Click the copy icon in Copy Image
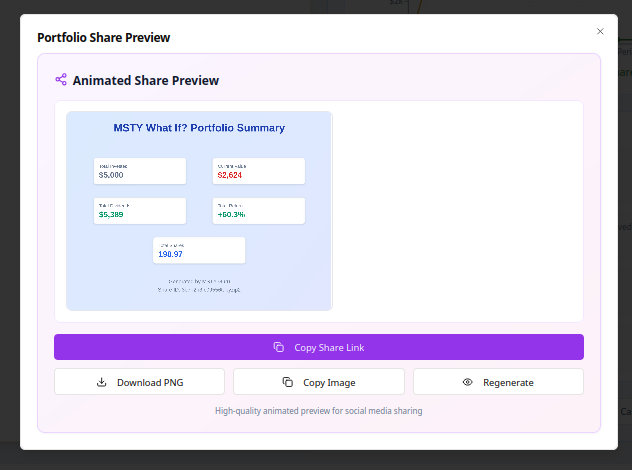Image resolution: width=632 pixels, height=470 pixels. 287,382
